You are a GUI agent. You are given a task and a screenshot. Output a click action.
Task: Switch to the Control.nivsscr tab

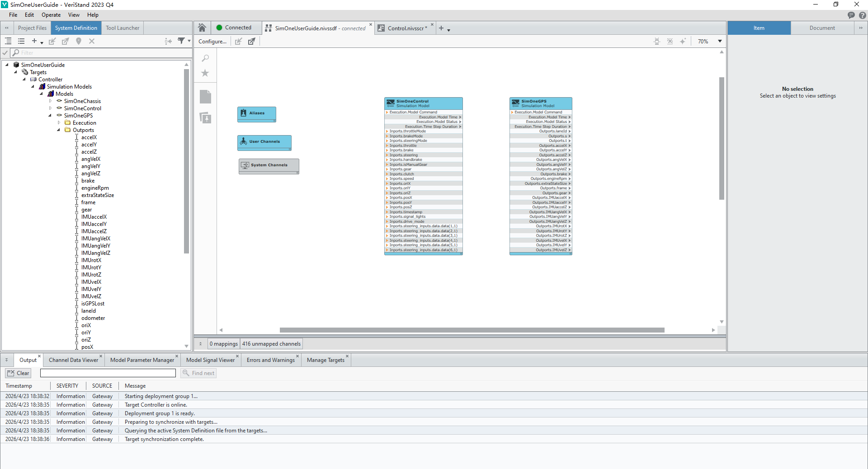point(406,28)
